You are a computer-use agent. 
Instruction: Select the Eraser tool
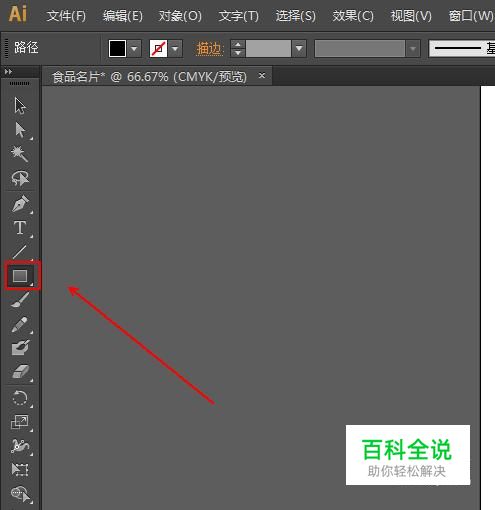point(20,371)
